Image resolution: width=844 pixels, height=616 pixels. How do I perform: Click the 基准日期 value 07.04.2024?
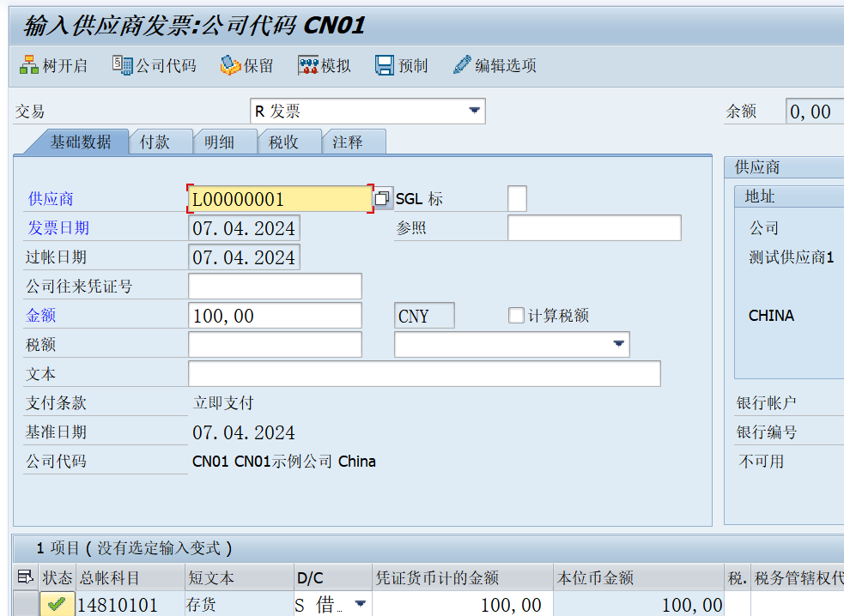(244, 432)
